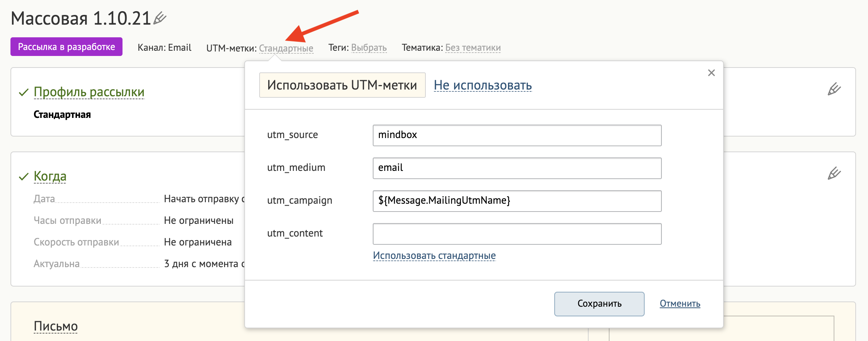Click the utm_content label

pyautogui.click(x=295, y=234)
